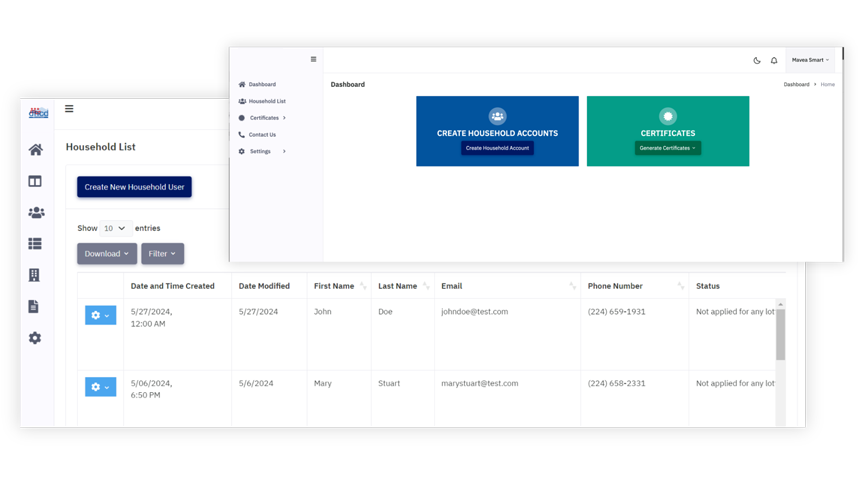Expand the Download dropdown button
This screenshot has height=500, width=858.
(x=107, y=254)
